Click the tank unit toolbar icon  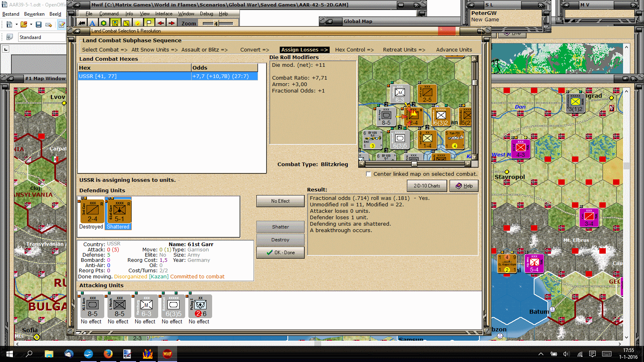[82, 23]
